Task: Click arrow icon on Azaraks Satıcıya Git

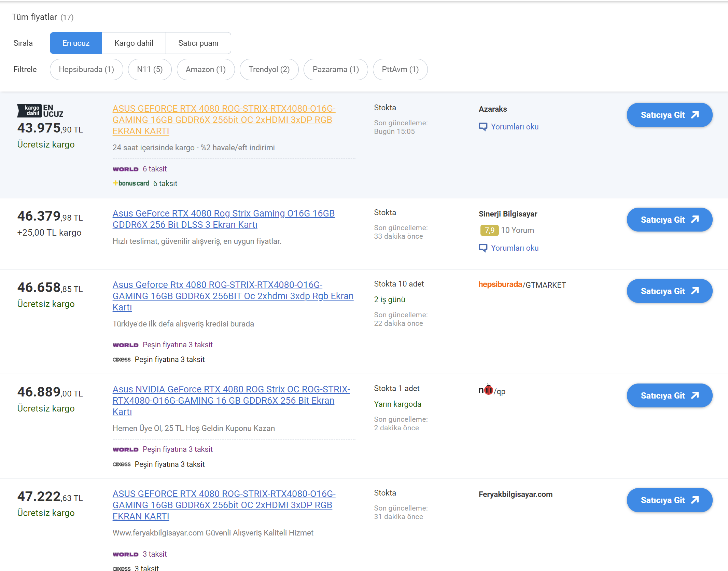Action: (x=695, y=115)
